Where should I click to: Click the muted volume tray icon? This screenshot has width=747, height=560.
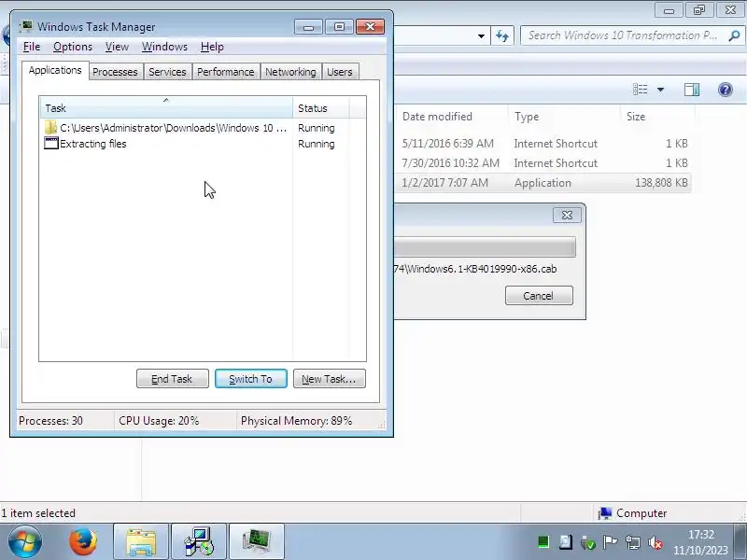pyautogui.click(x=655, y=542)
